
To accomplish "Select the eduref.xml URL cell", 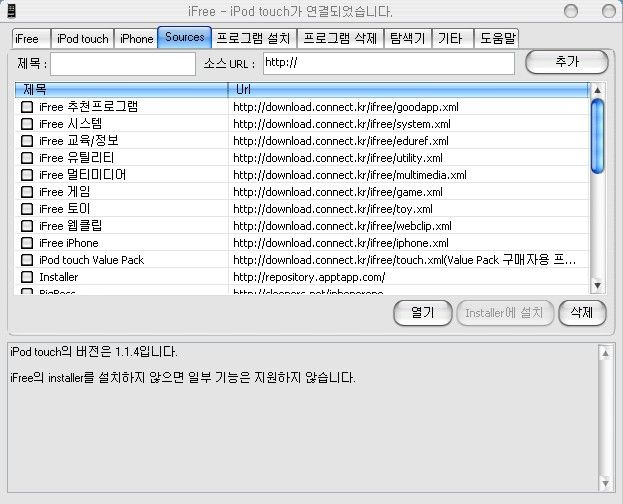I will (409, 141).
